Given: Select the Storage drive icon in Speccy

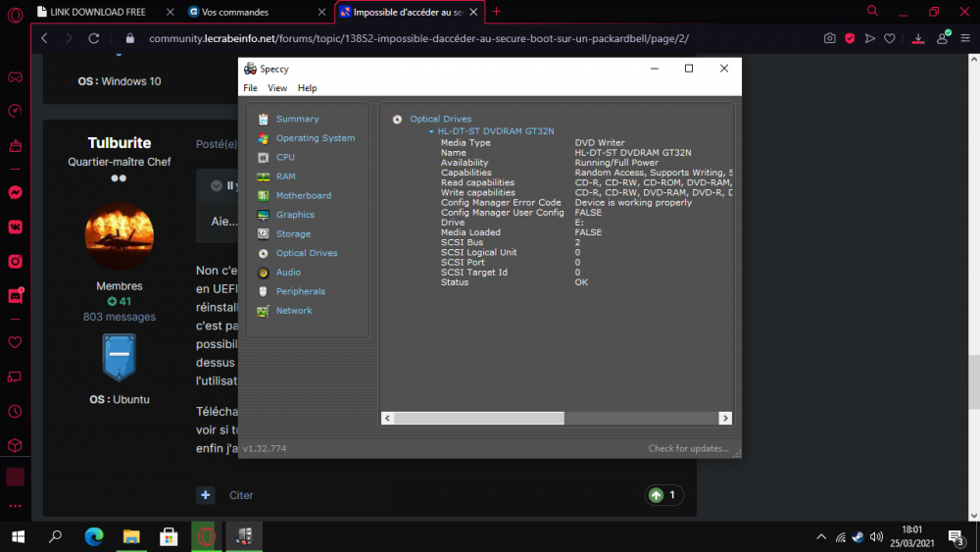Looking at the screenshot, I should 263,233.
